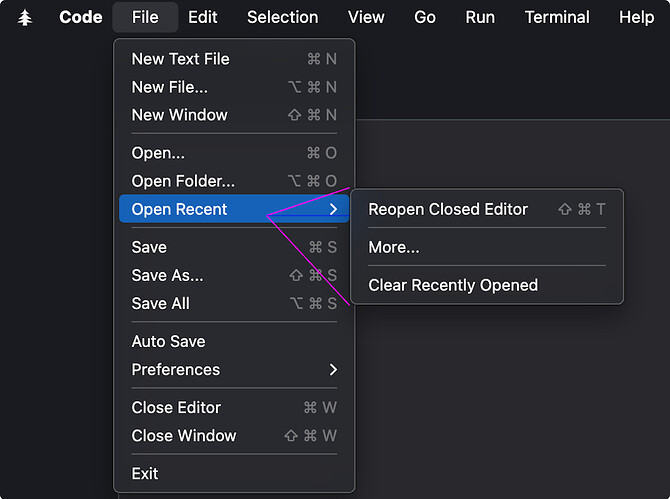Click Exit at menu bottom

pyautogui.click(x=234, y=473)
